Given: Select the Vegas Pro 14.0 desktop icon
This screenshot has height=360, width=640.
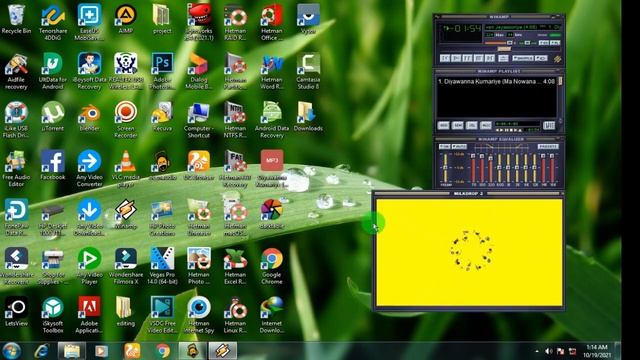Looking at the screenshot, I should [x=162, y=266].
